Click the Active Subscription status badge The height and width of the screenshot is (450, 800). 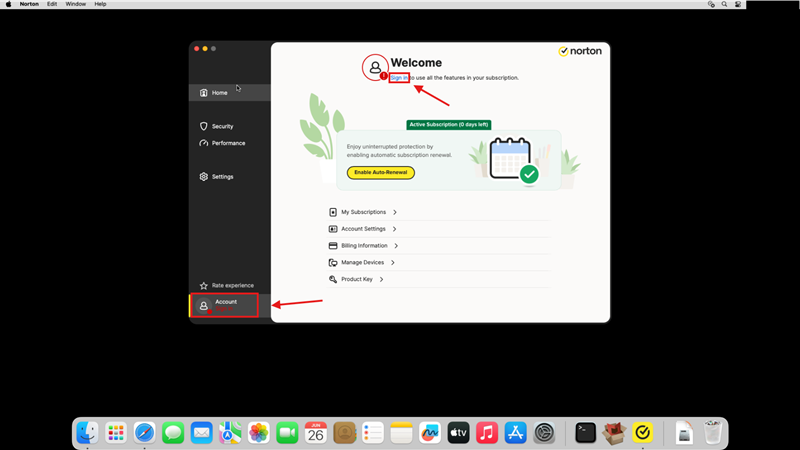[x=448, y=124]
